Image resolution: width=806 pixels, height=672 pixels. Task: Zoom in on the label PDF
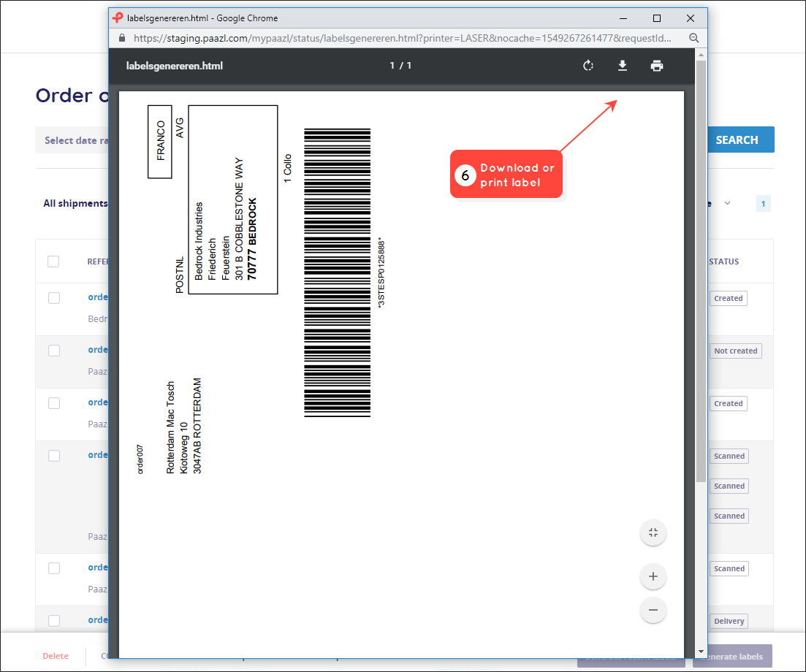(653, 576)
